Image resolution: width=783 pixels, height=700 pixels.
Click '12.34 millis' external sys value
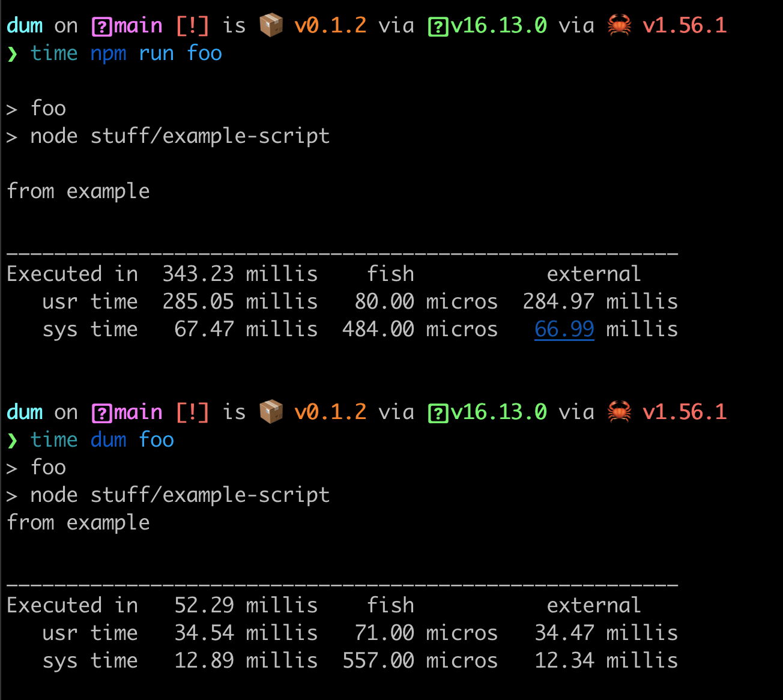[x=606, y=660]
